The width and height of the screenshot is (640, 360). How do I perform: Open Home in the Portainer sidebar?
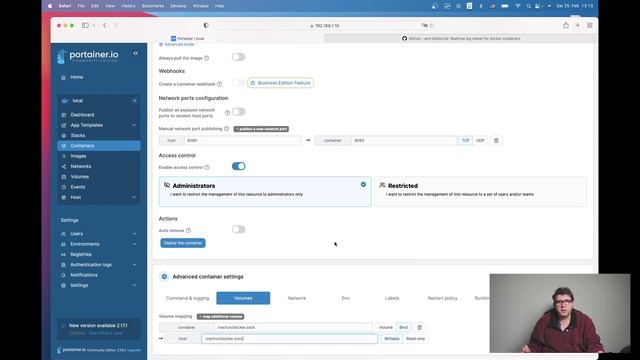pyautogui.click(x=76, y=77)
